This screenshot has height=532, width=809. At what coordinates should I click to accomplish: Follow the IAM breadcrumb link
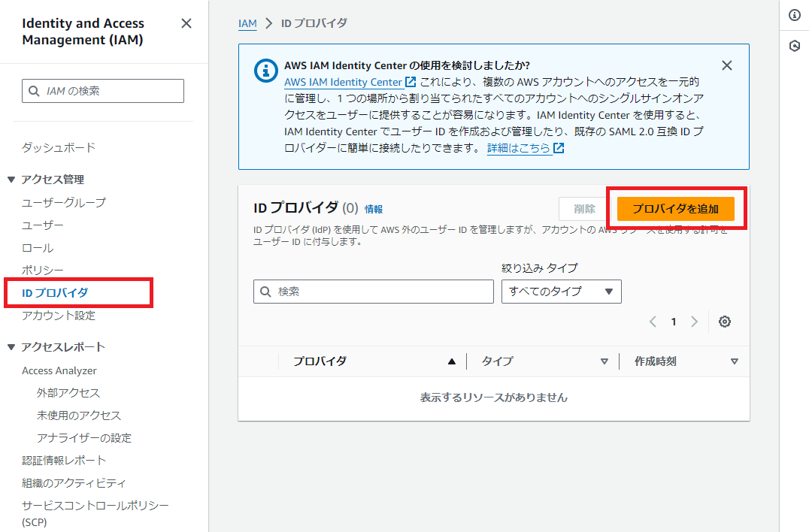coord(247,23)
